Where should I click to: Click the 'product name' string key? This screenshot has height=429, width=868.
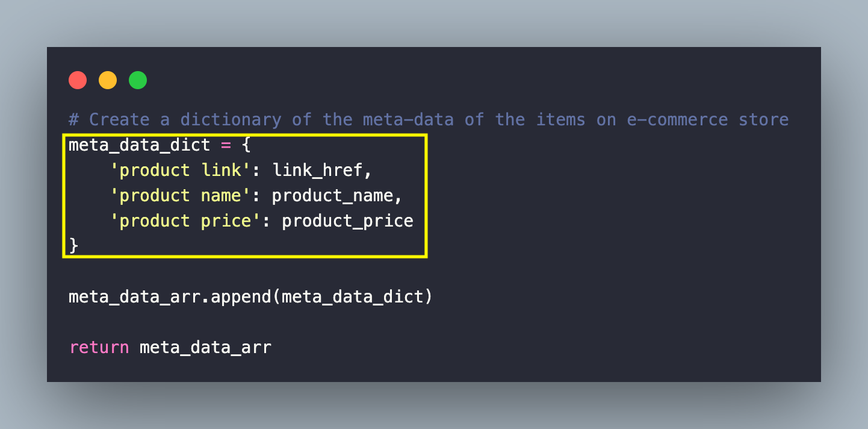(x=180, y=196)
